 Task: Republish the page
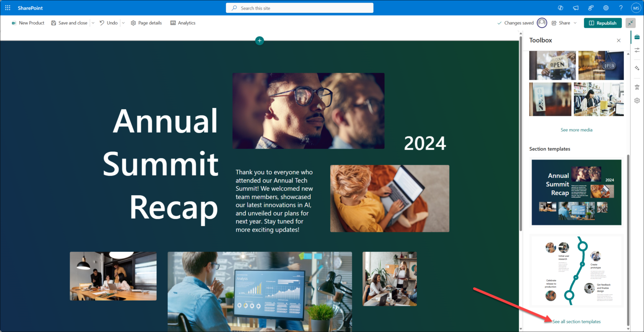[602, 23]
